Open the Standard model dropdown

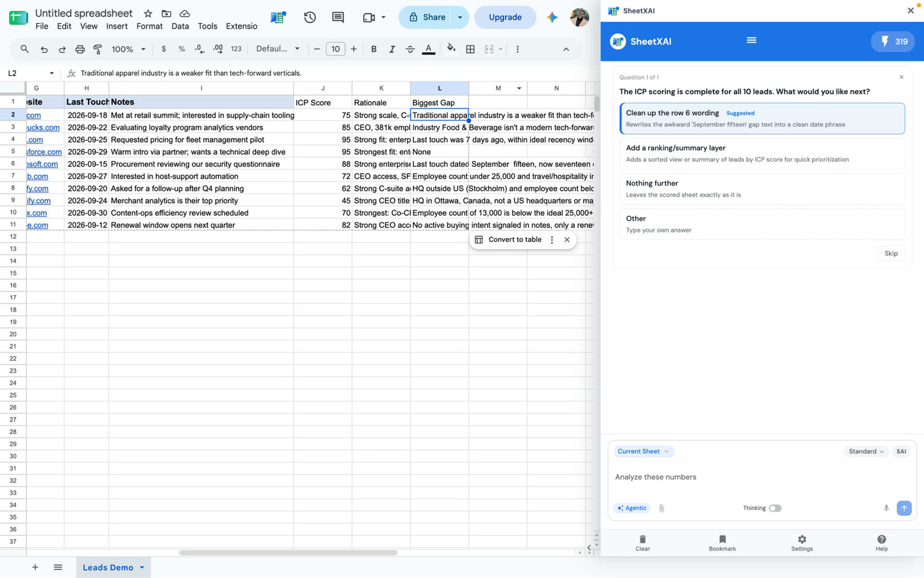point(866,451)
